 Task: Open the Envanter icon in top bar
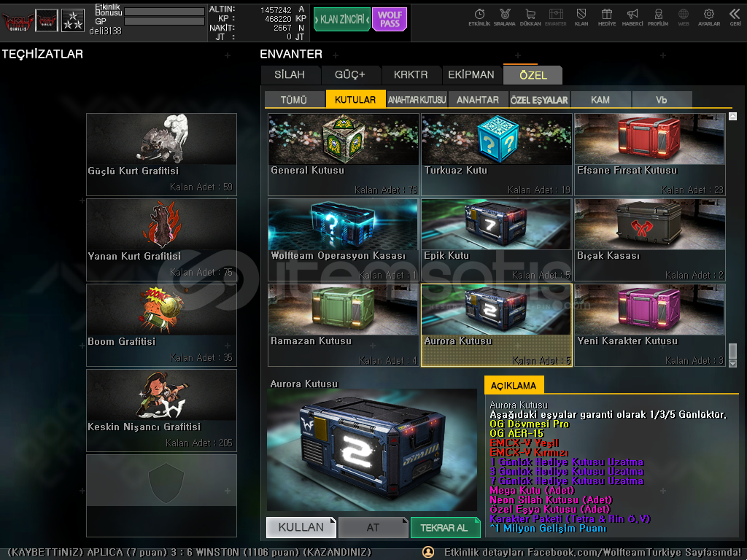[556, 17]
